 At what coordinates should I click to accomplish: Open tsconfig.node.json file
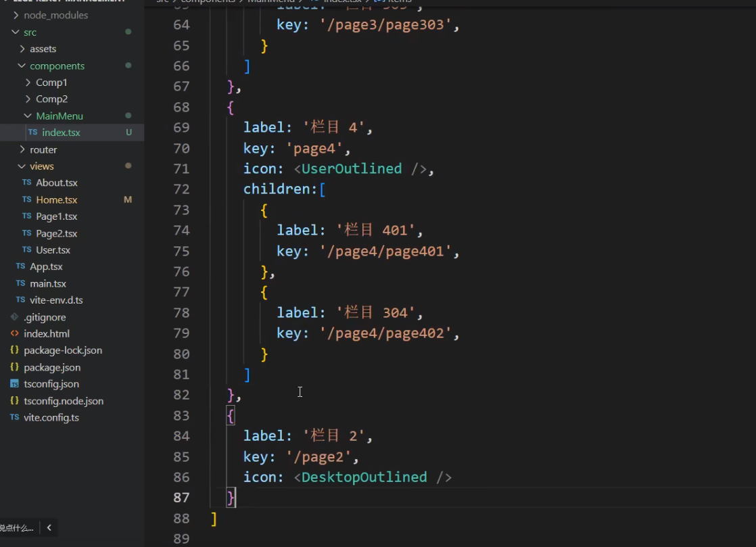63,401
